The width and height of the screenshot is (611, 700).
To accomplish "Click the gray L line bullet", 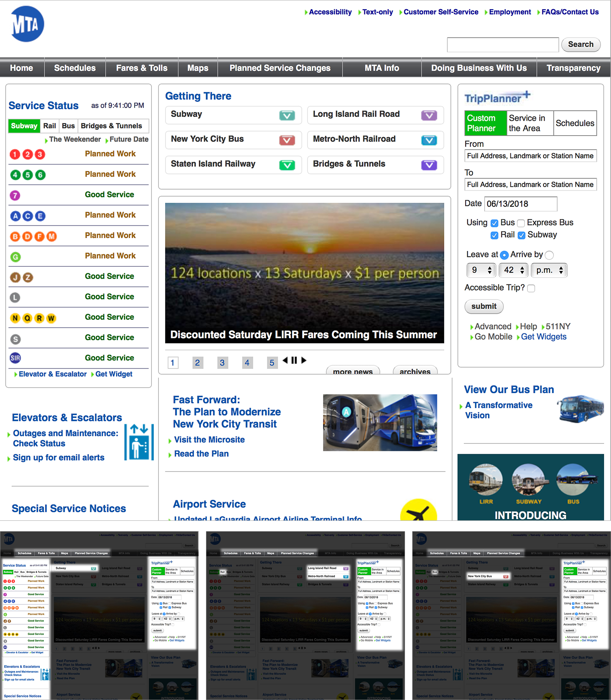I will 15,298.
